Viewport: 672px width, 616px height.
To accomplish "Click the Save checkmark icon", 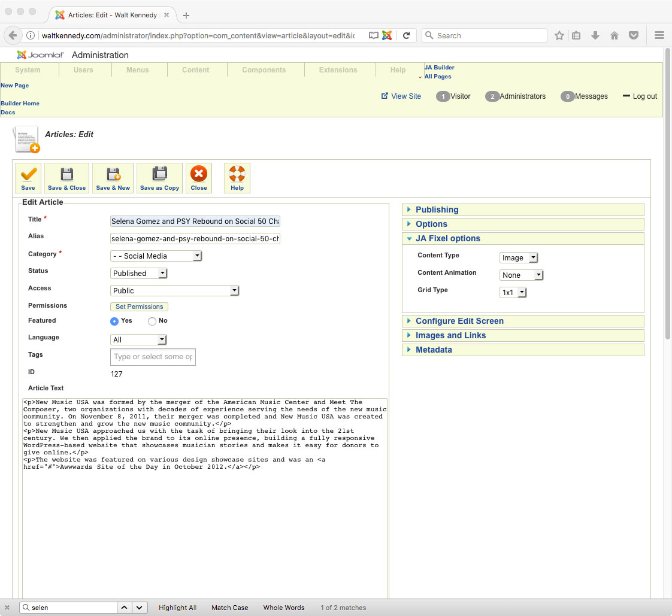I will (28, 174).
